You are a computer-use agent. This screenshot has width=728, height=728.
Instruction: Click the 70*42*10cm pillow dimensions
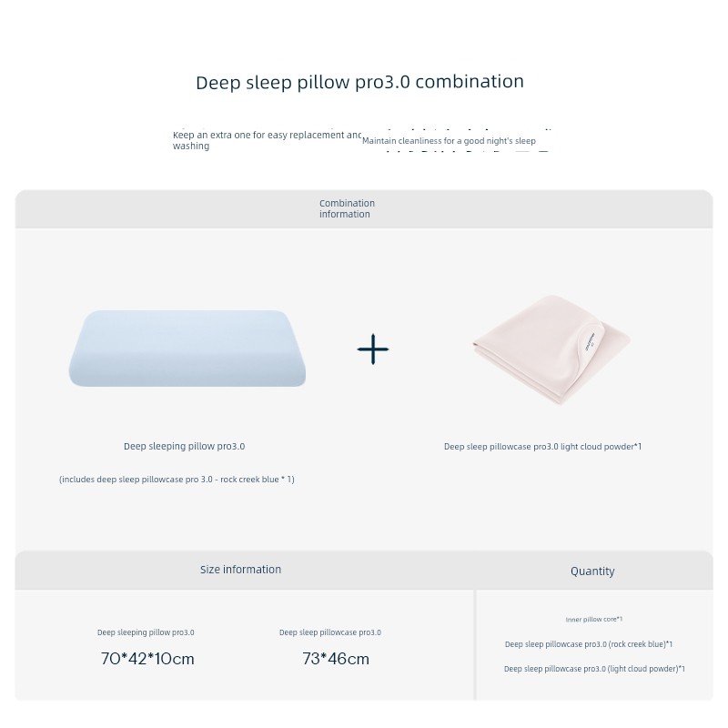147,659
